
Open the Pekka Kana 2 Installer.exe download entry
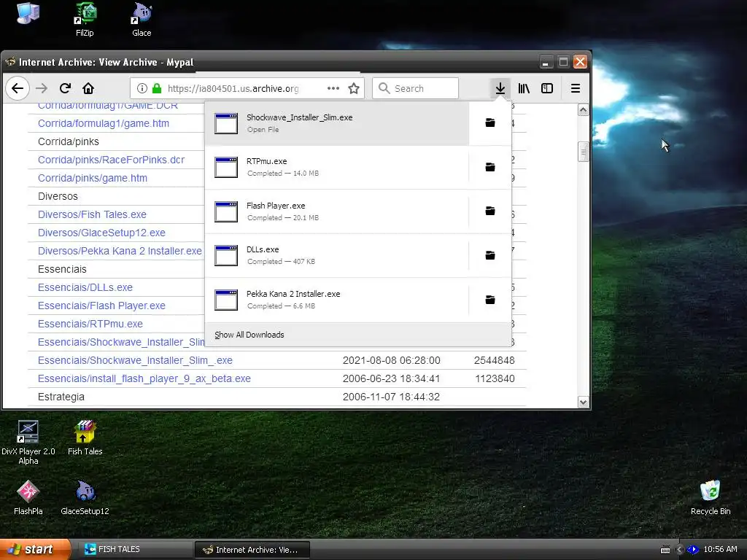pyautogui.click(x=337, y=300)
